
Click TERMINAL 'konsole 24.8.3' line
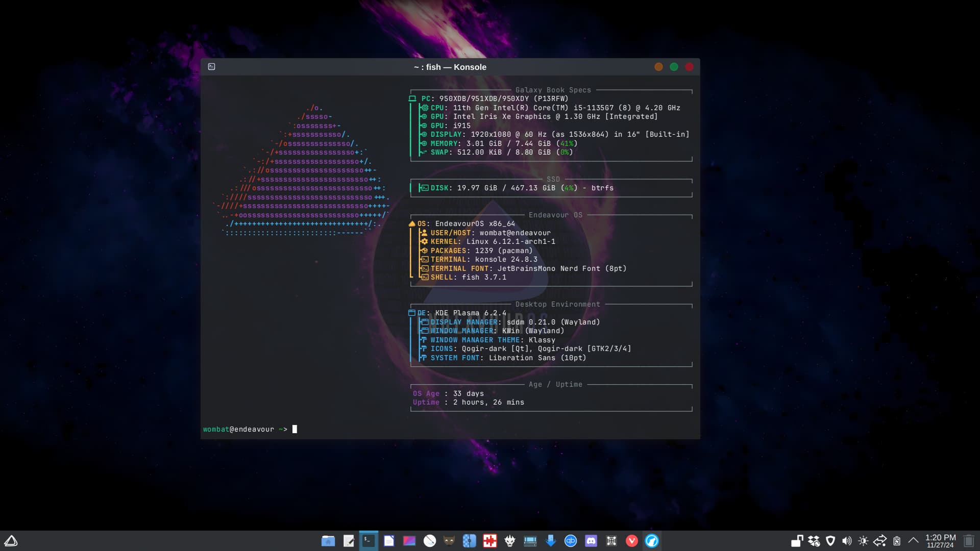[x=479, y=260]
